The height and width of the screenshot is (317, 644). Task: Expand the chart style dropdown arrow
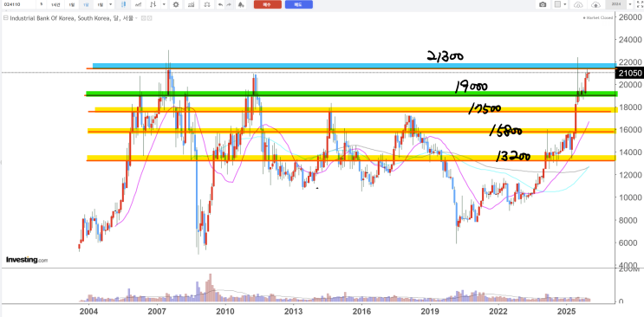pyautogui.click(x=164, y=4)
